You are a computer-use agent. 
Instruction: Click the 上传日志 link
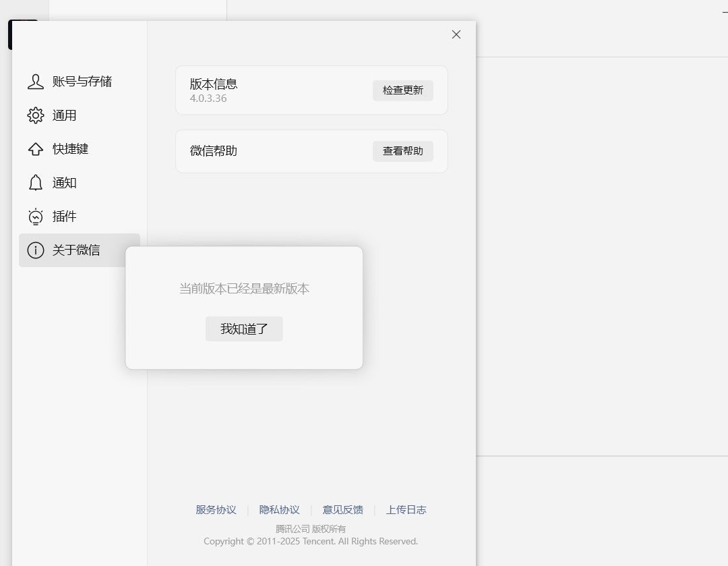pyautogui.click(x=406, y=510)
